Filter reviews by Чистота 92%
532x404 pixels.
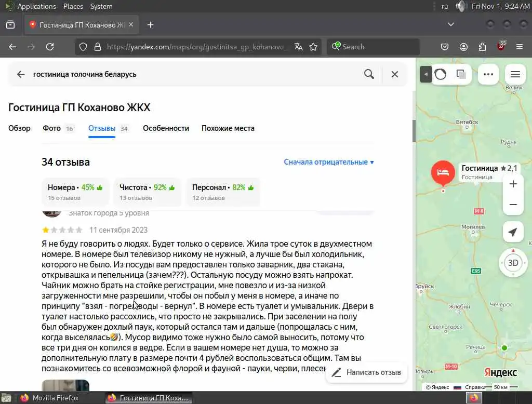coord(147,192)
